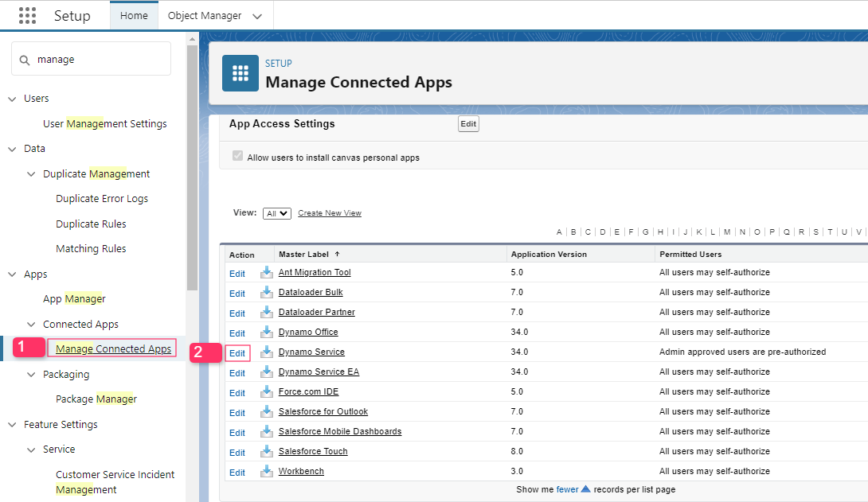Click the Create New View link
This screenshot has height=502, width=868.
[x=329, y=213]
